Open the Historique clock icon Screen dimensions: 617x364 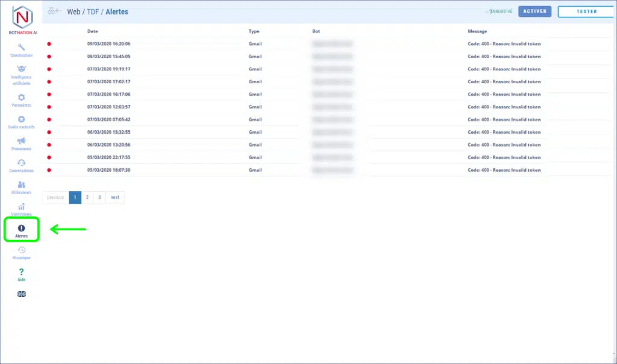22,250
